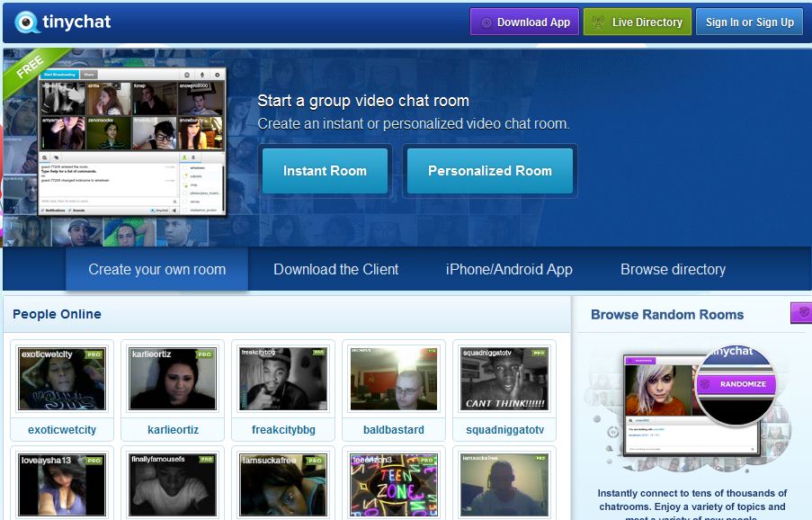Screen dimensions: 812x520
Task: Select the Create your own room tab
Action: [x=156, y=269]
